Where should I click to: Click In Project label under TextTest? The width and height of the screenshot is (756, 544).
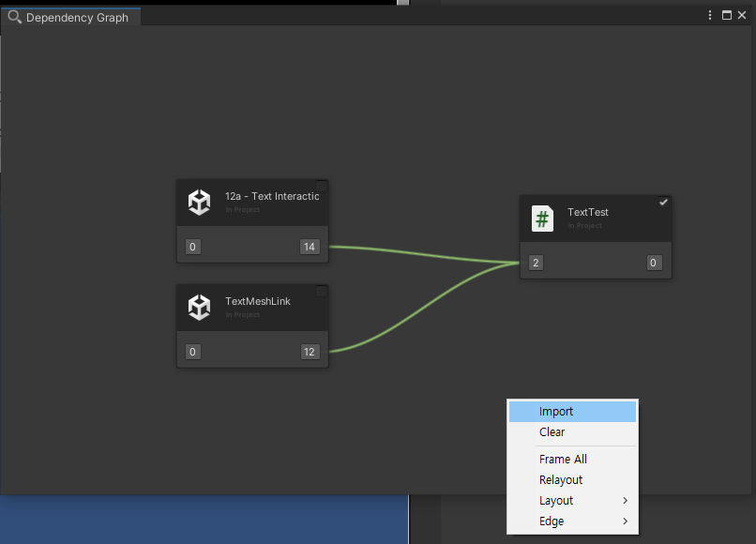point(584,226)
